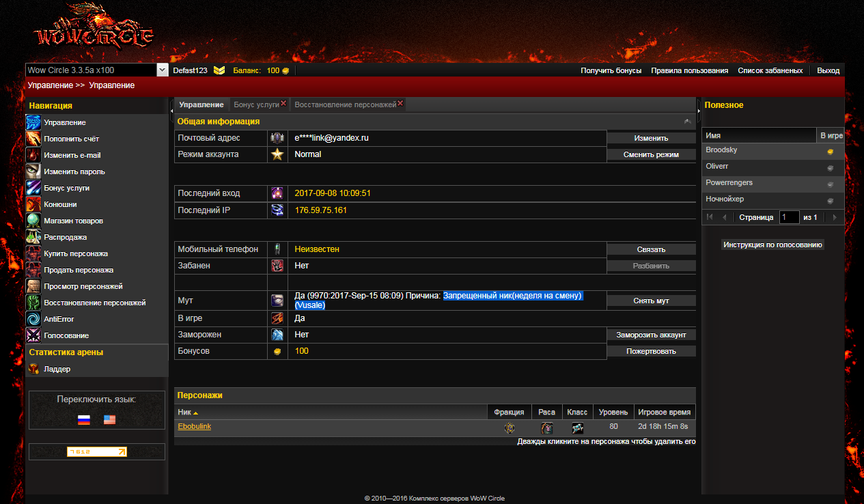Switch language using the US flag

[x=109, y=420]
